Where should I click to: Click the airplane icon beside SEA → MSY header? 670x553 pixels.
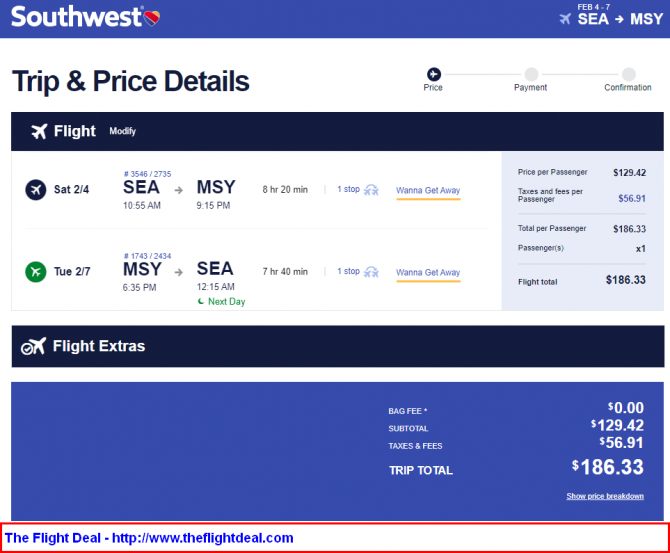point(565,19)
